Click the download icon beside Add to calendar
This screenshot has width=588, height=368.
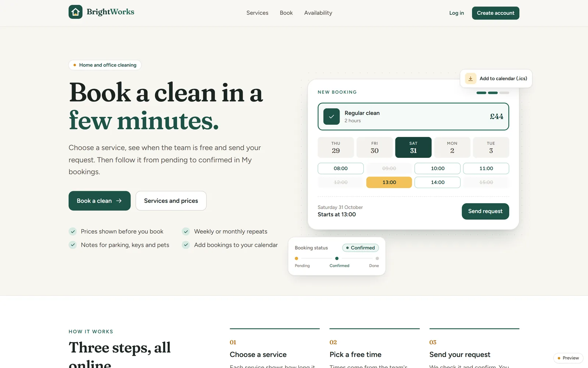470,78
